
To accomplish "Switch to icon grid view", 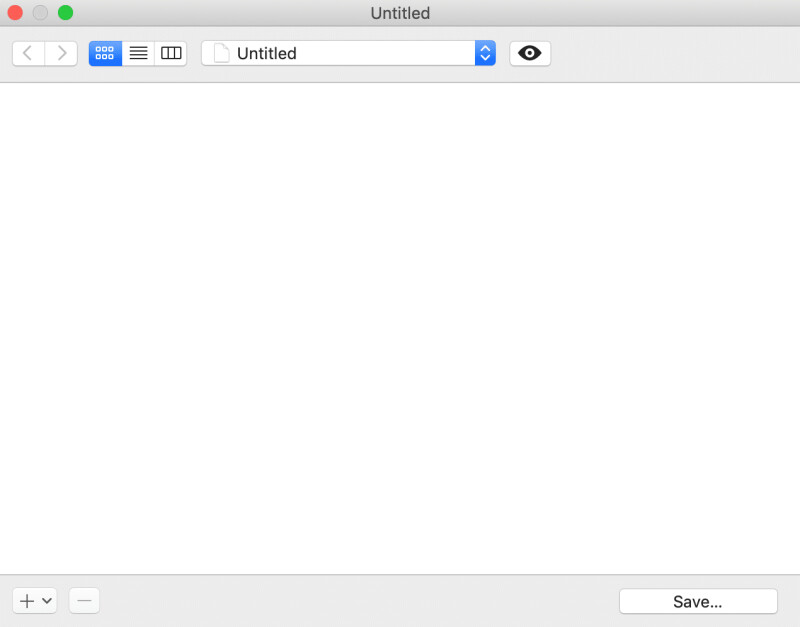I will click(x=105, y=53).
